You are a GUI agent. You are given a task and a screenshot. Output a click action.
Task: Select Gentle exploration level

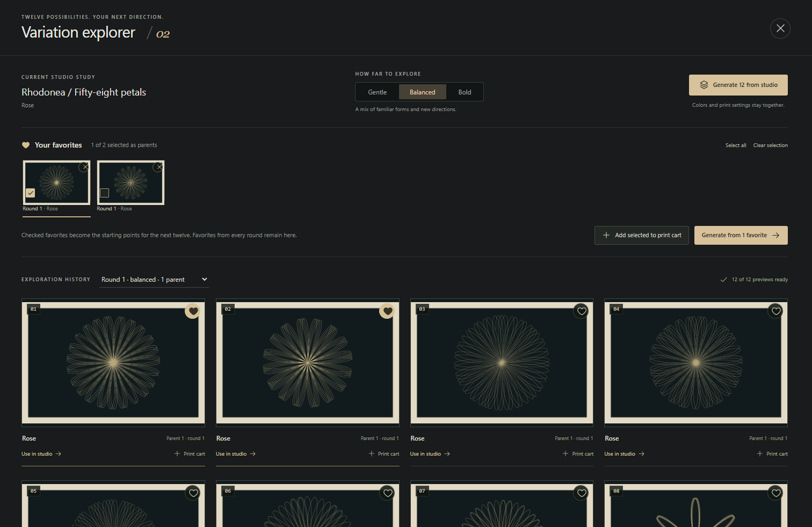coord(377,92)
